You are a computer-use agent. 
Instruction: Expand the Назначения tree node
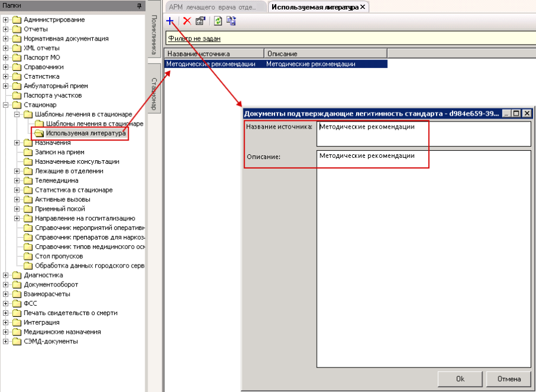coord(17,143)
